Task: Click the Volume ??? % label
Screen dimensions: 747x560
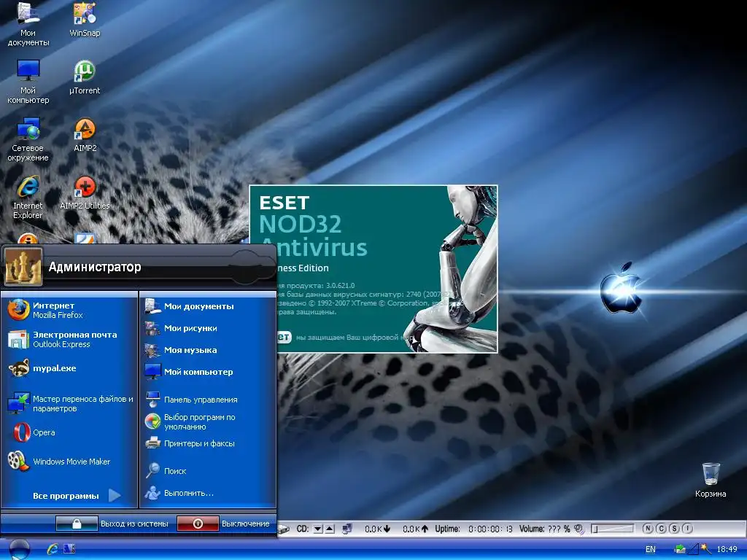Action: click(x=544, y=529)
